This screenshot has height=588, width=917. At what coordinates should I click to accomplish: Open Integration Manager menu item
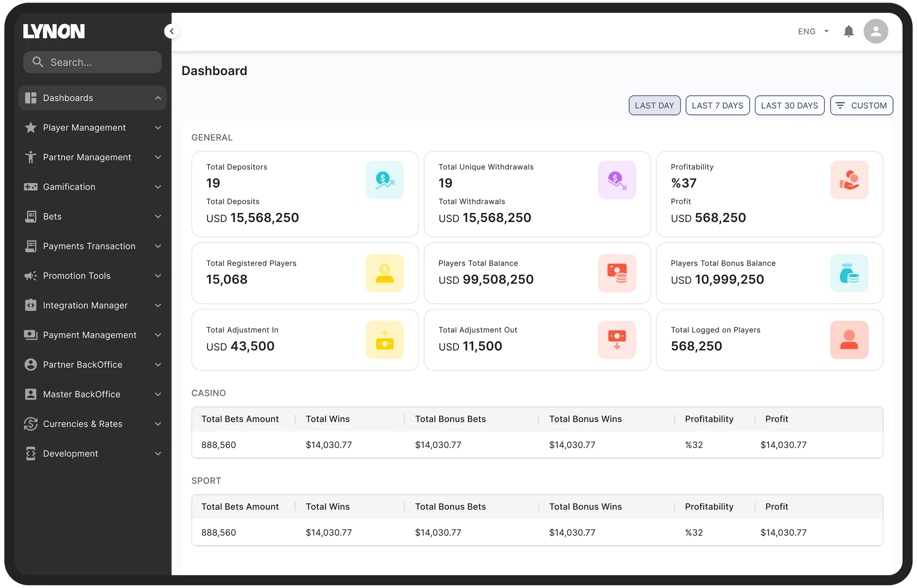pos(93,305)
